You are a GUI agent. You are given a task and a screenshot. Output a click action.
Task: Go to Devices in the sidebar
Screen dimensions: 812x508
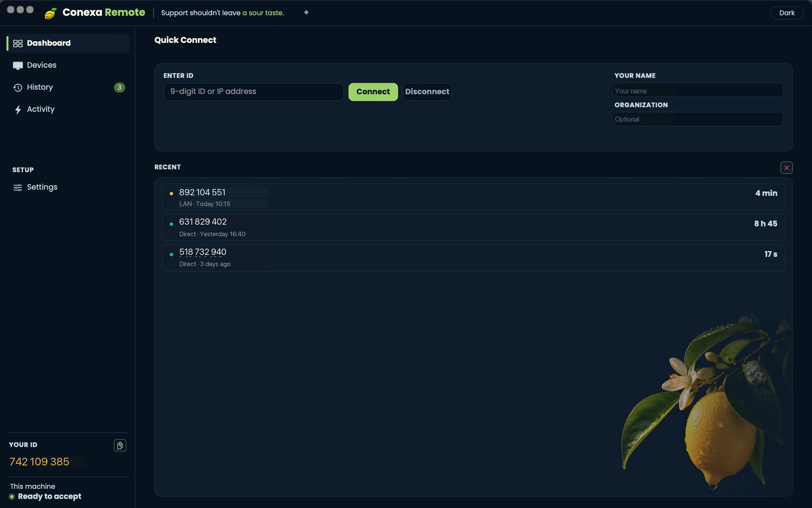68,65
